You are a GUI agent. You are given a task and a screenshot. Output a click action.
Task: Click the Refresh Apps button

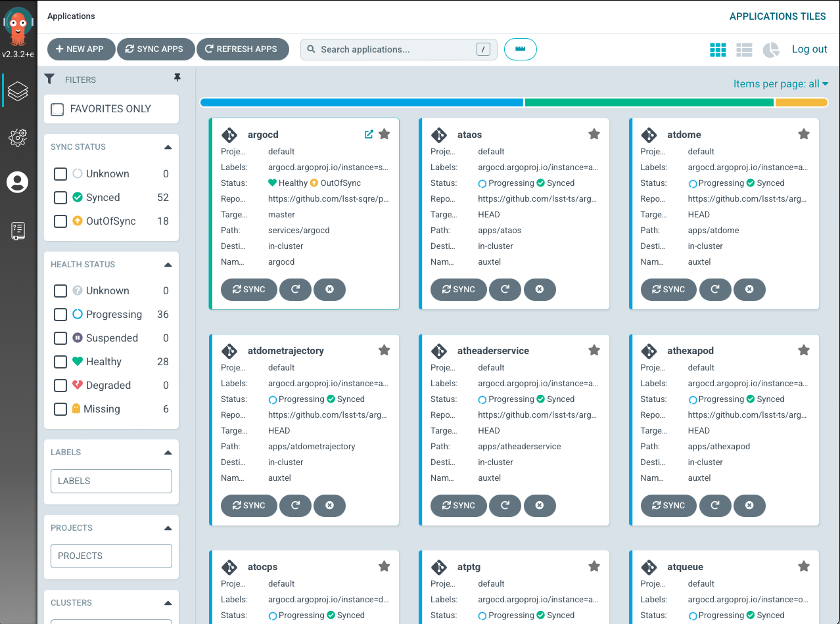[x=243, y=49]
